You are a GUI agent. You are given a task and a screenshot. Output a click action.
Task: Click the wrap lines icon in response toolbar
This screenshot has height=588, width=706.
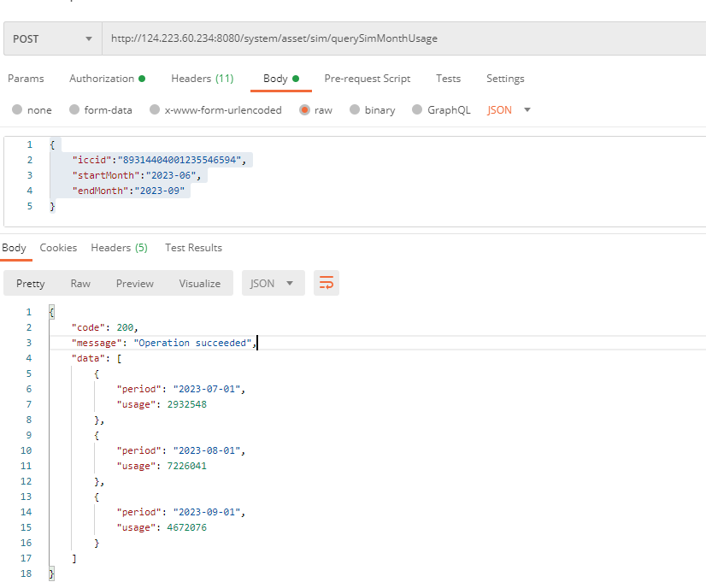pos(327,283)
